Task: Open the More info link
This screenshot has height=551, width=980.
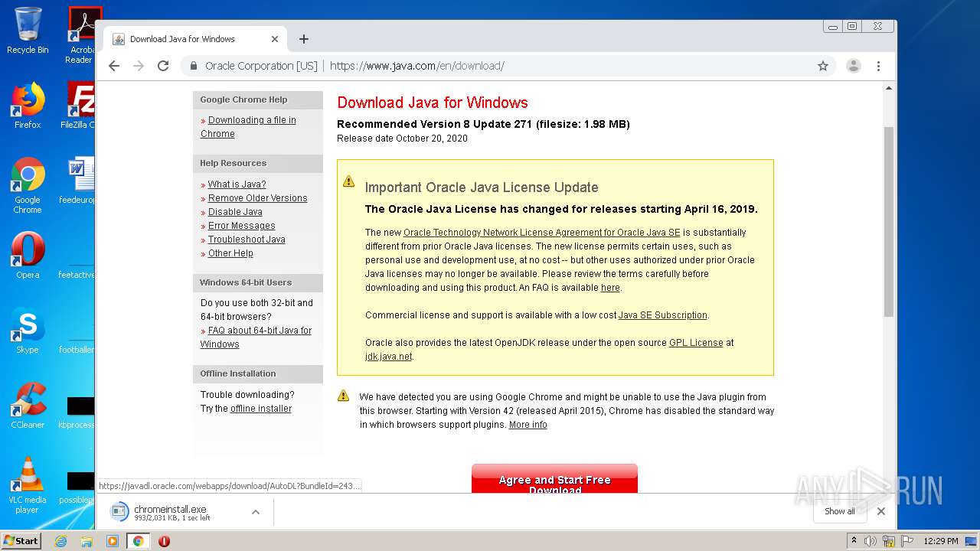Action: [x=528, y=425]
